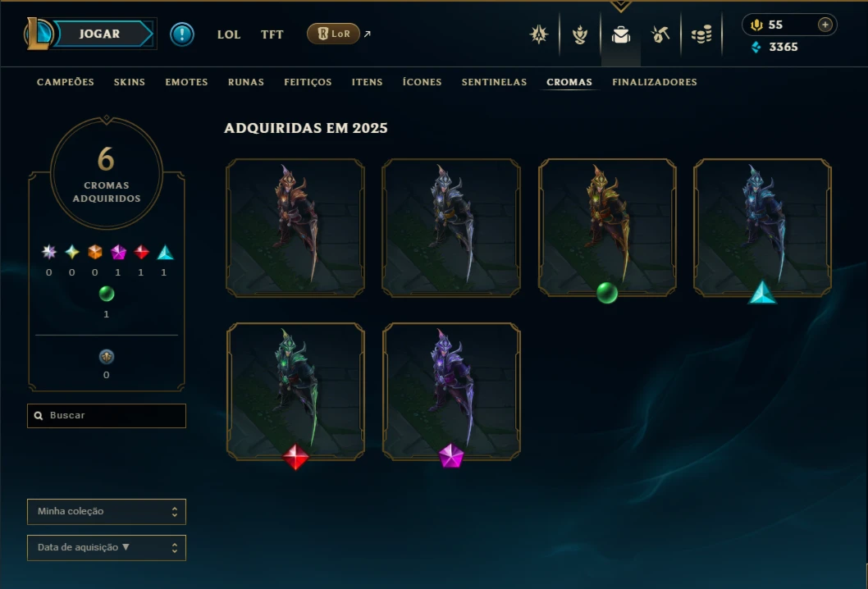Switch to TFT in the top menu
The width and height of the screenshot is (868, 589).
coord(272,34)
